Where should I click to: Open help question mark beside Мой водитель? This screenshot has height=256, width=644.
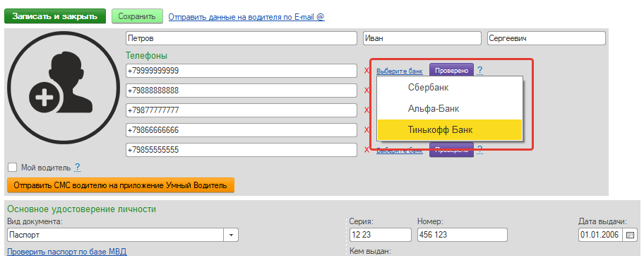tap(77, 168)
